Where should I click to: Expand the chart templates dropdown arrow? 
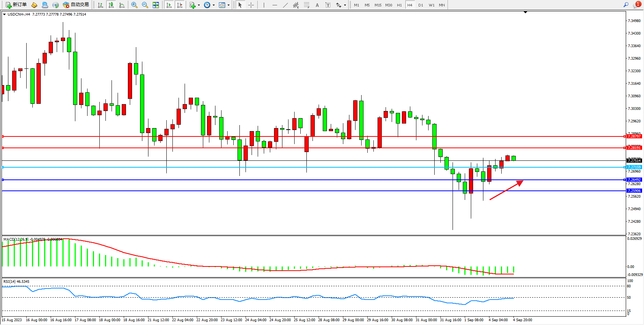point(228,5)
